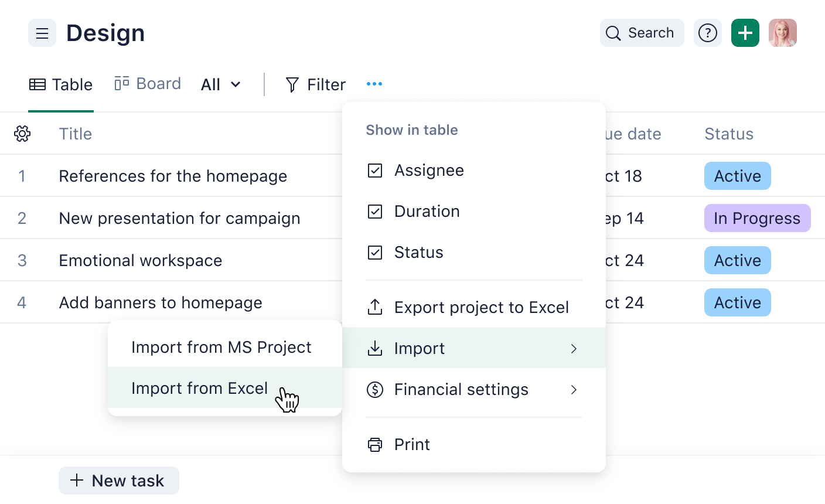The height and width of the screenshot is (504, 825).
Task: Click the In Progress status badge
Action: coord(756,219)
